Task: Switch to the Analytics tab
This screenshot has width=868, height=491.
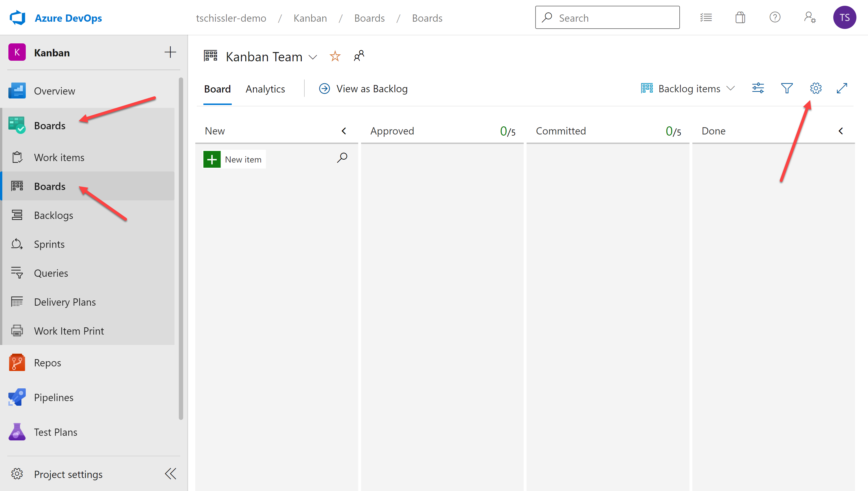Action: 265,89
